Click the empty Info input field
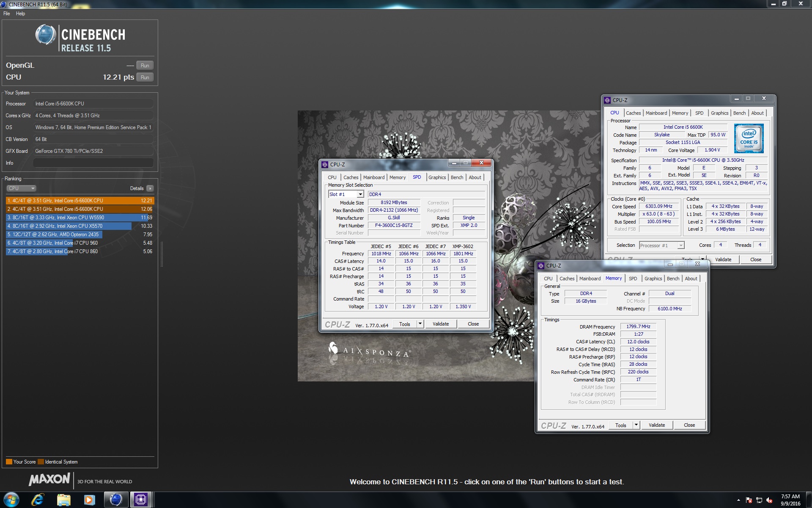 coord(93,163)
